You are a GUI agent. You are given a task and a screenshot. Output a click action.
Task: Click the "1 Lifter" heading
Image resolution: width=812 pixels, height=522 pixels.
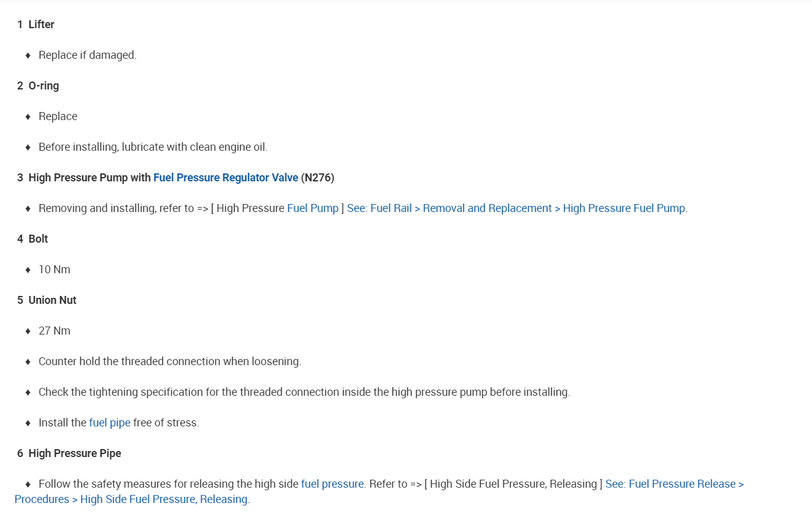(36, 25)
